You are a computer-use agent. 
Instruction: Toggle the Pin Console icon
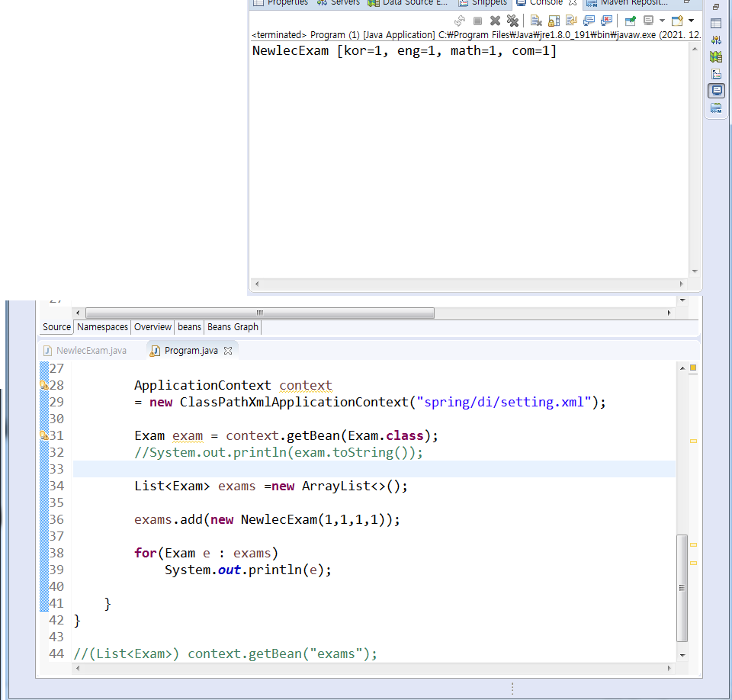pyautogui.click(x=631, y=21)
